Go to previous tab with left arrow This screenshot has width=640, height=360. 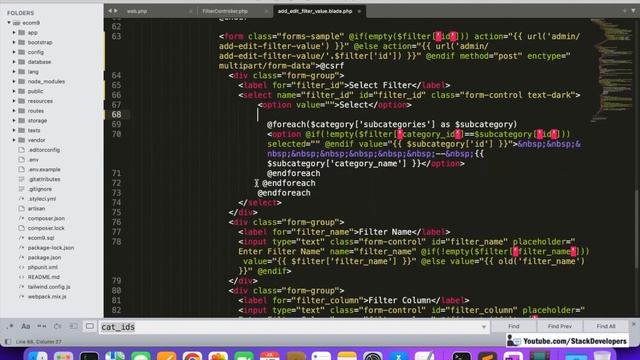(110, 11)
